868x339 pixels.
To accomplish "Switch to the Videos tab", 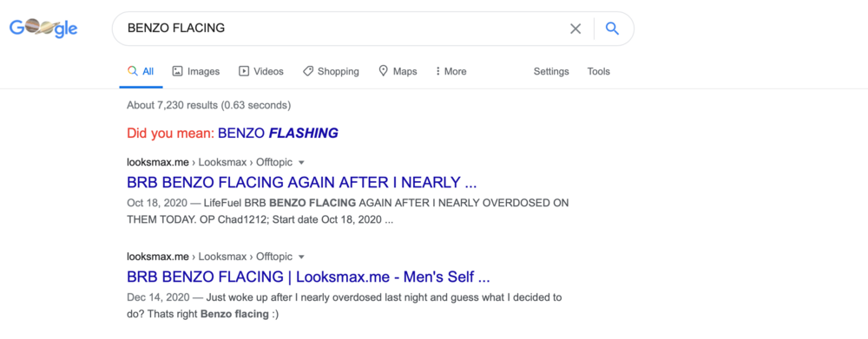I will pos(260,71).
